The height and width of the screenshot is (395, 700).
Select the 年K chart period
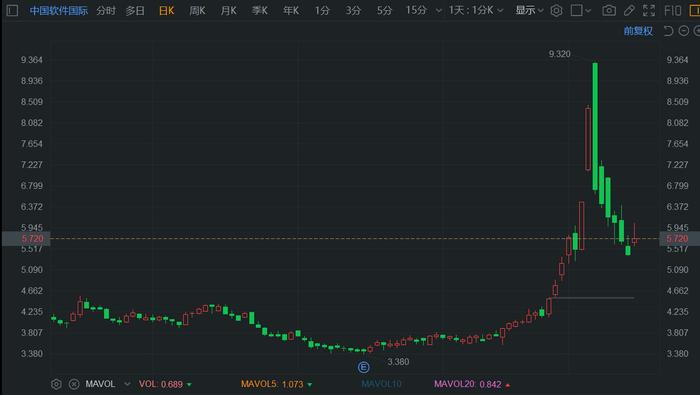[291, 11]
